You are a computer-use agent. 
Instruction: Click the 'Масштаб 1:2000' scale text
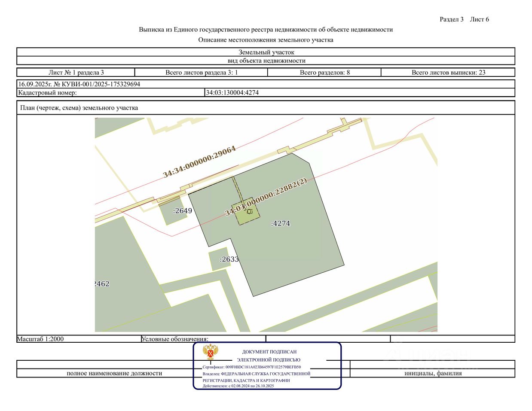click(x=40, y=339)
